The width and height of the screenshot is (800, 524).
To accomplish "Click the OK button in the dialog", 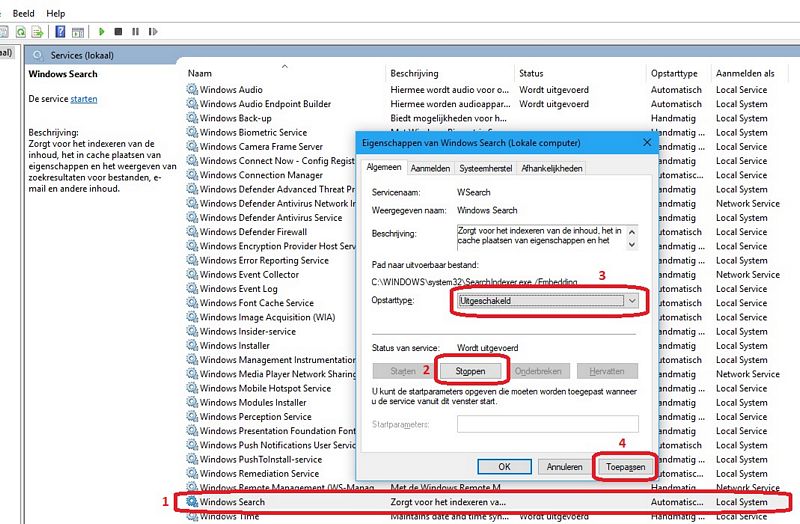I will coord(504,467).
